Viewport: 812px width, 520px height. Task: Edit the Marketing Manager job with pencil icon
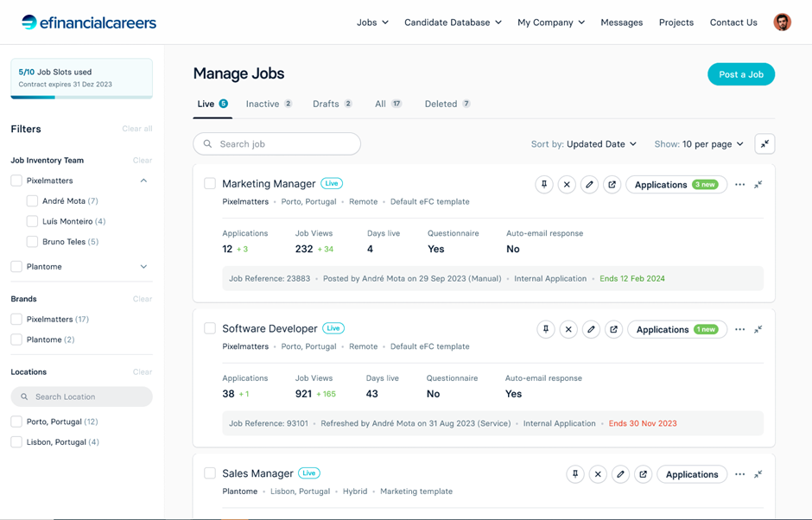pyautogui.click(x=589, y=184)
